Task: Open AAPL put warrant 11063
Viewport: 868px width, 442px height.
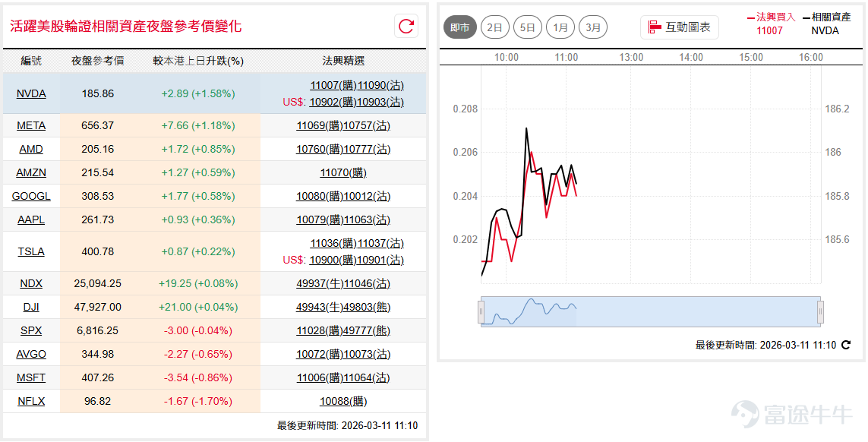Action: 367,220
